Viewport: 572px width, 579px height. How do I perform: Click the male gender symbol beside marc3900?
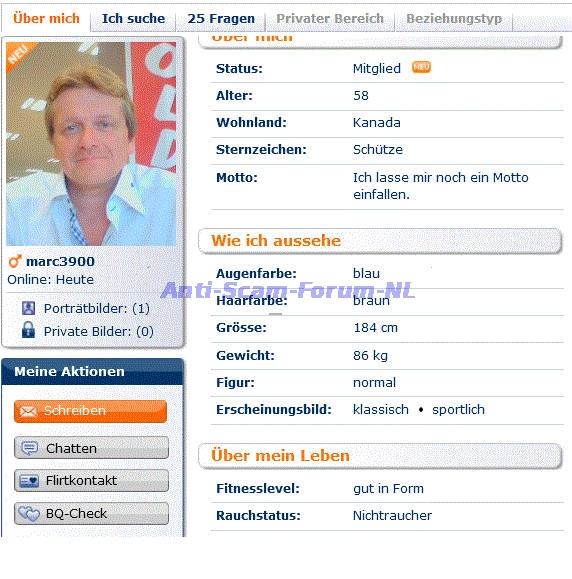15,261
